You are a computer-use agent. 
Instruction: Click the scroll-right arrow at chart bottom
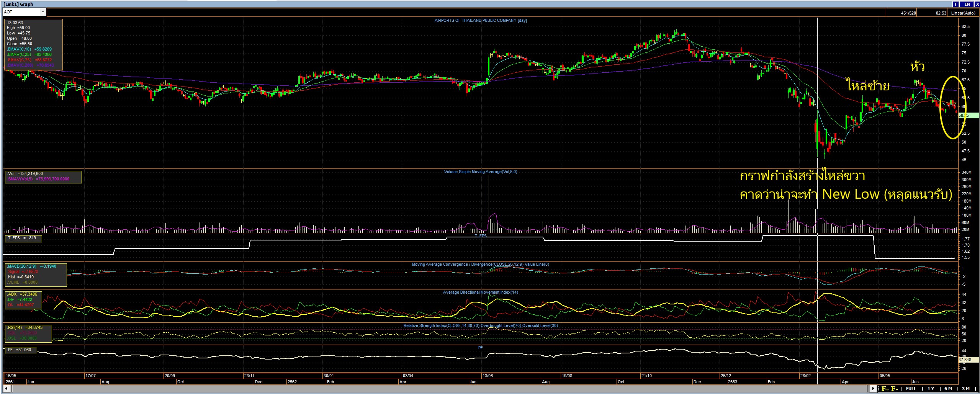coord(873,389)
